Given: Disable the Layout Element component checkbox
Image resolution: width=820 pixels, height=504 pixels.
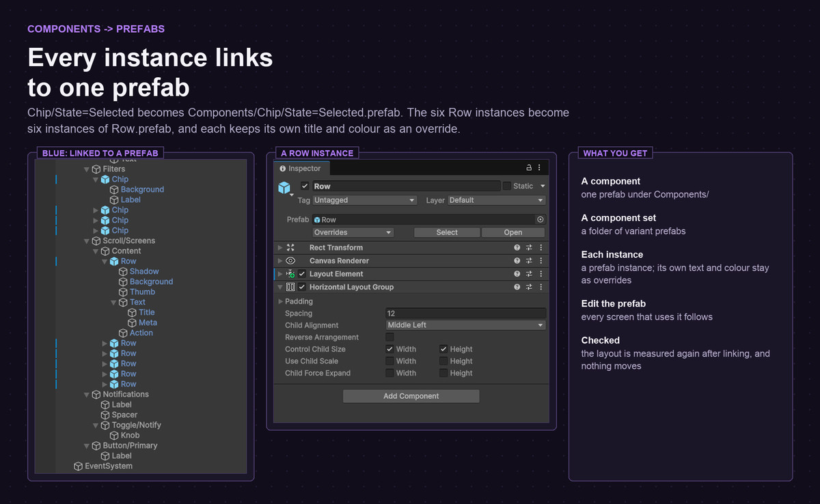Looking at the screenshot, I should point(302,274).
